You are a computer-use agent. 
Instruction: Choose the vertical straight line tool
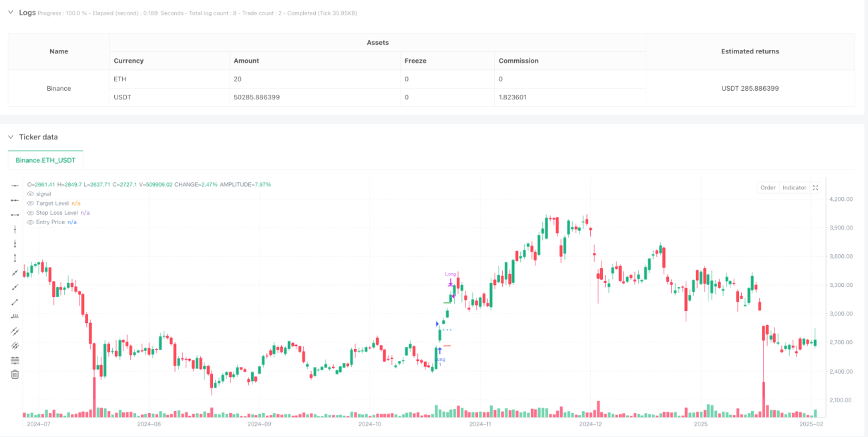[15, 229]
